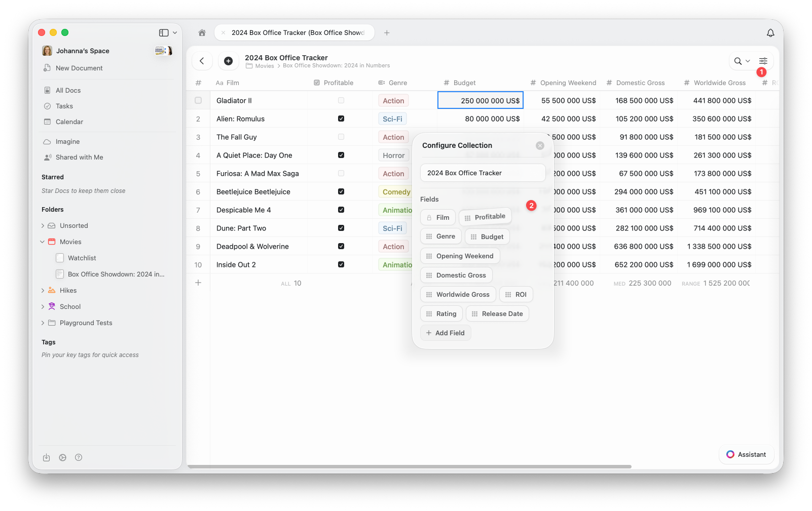The image size is (812, 511).
Task: Click the help question mark icon
Action: [79, 457]
